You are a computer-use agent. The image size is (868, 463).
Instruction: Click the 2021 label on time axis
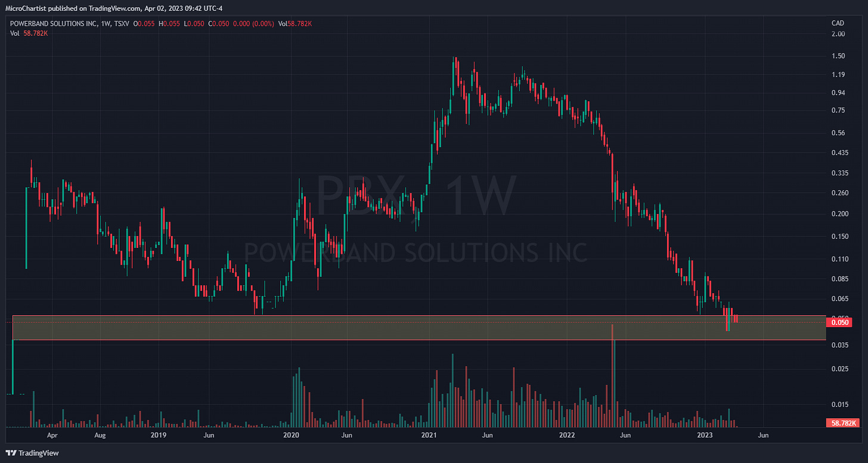[429, 436]
